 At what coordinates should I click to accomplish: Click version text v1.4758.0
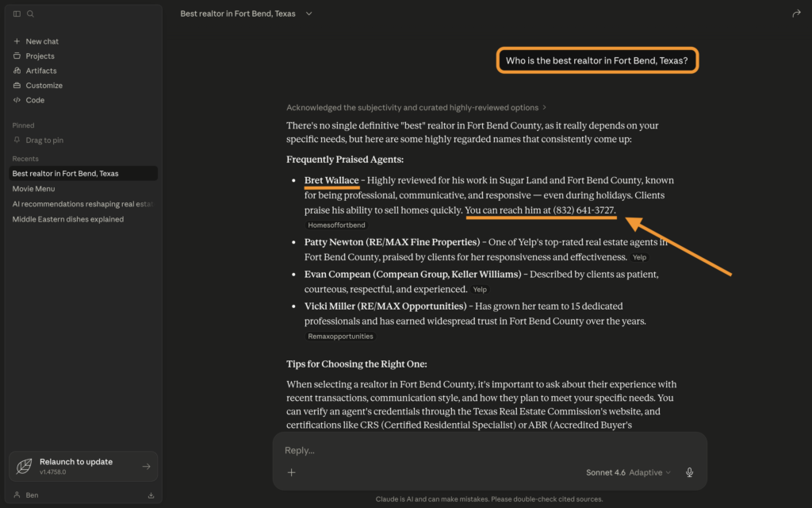tap(53, 472)
